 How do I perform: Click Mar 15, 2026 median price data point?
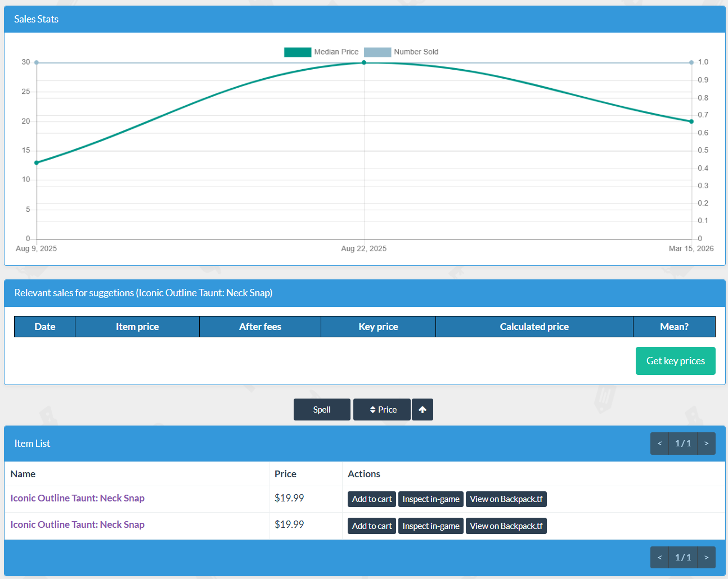coord(691,121)
